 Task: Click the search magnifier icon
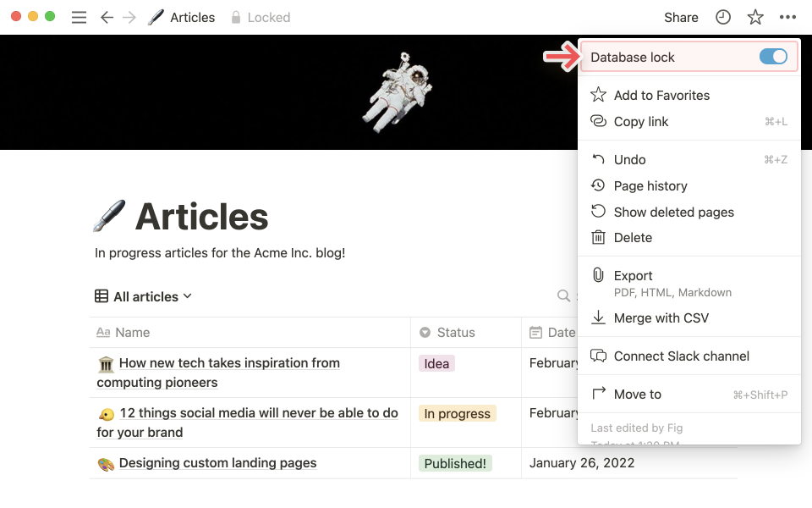point(563,296)
